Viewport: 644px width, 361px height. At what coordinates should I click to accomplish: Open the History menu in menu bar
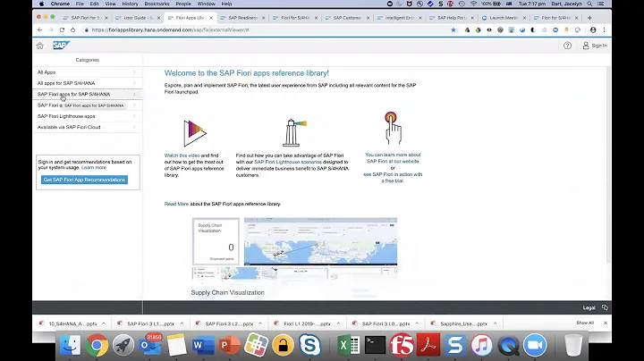(x=130, y=4)
